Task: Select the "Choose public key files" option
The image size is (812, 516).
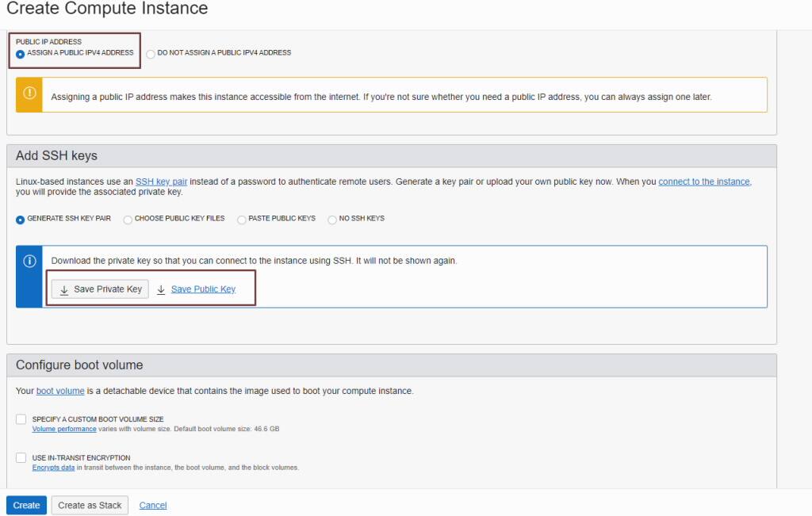Action: 128,220
